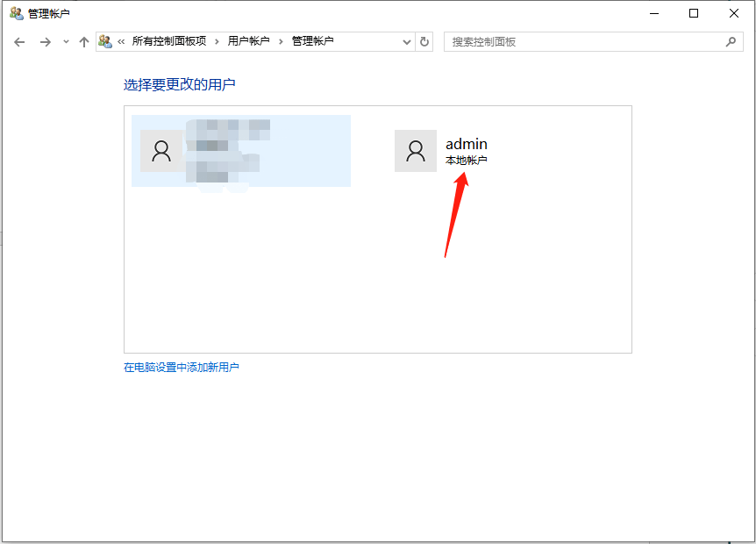
Task: Click the admin account avatar icon
Action: click(416, 151)
